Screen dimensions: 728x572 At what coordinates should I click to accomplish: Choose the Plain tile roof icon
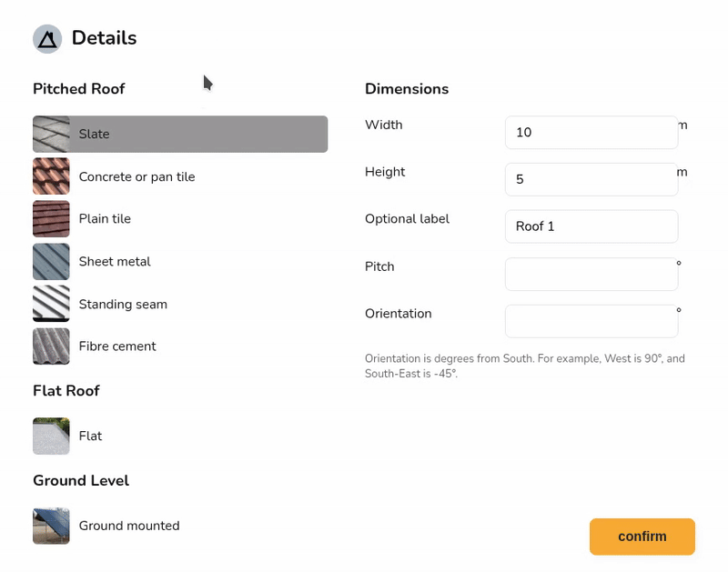click(51, 219)
